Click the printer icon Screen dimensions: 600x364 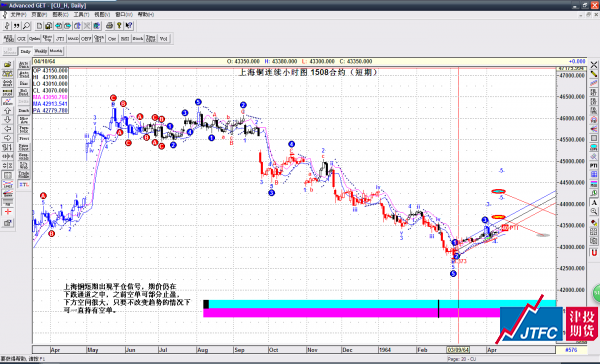point(109,26)
